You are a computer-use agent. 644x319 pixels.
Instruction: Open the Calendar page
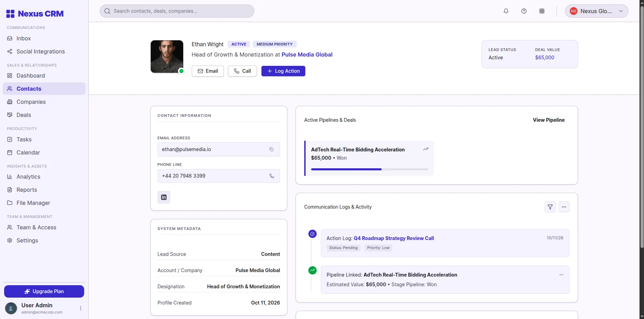[x=44, y=152]
